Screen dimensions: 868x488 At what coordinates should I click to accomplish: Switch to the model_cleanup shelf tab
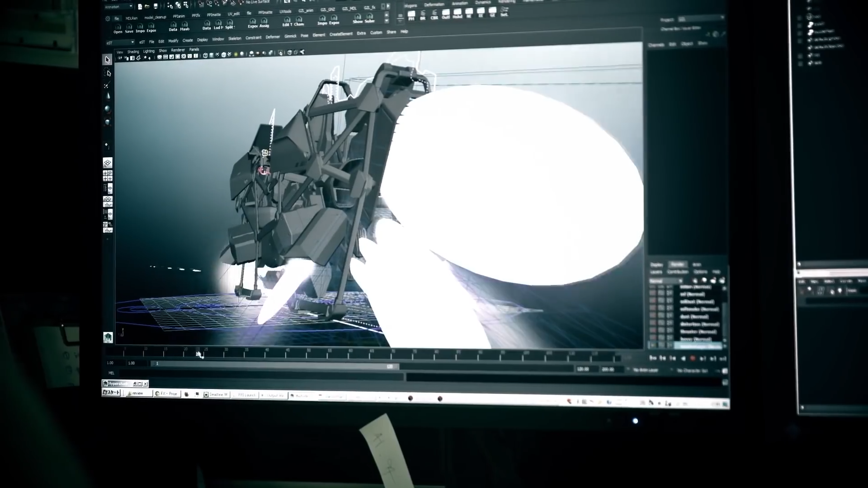pyautogui.click(x=155, y=17)
